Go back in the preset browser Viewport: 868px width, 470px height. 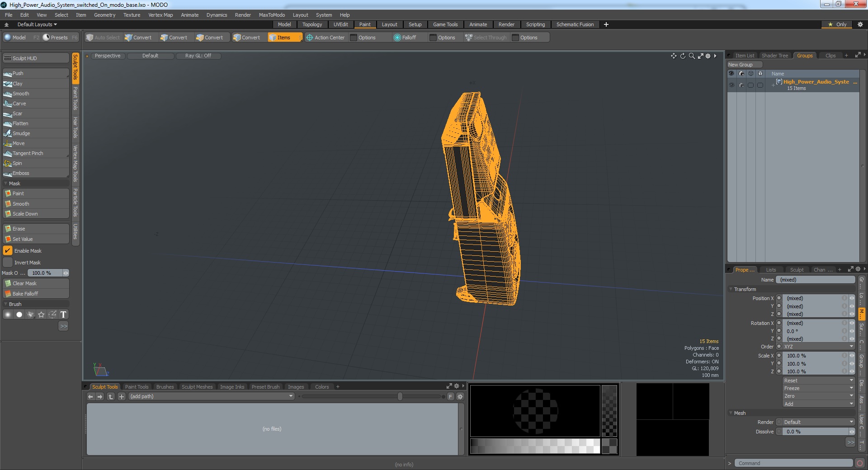coord(90,396)
